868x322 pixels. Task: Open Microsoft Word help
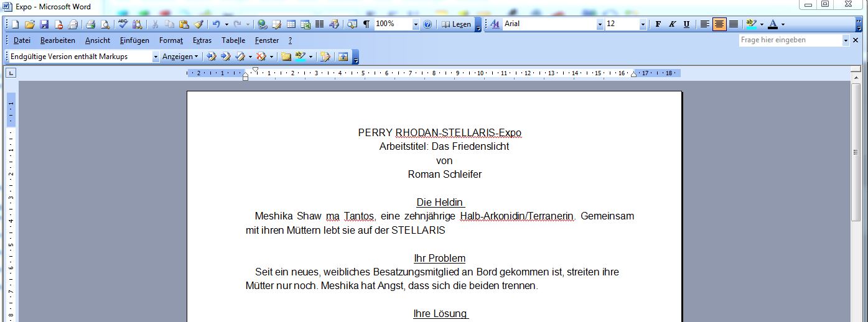tap(427, 24)
